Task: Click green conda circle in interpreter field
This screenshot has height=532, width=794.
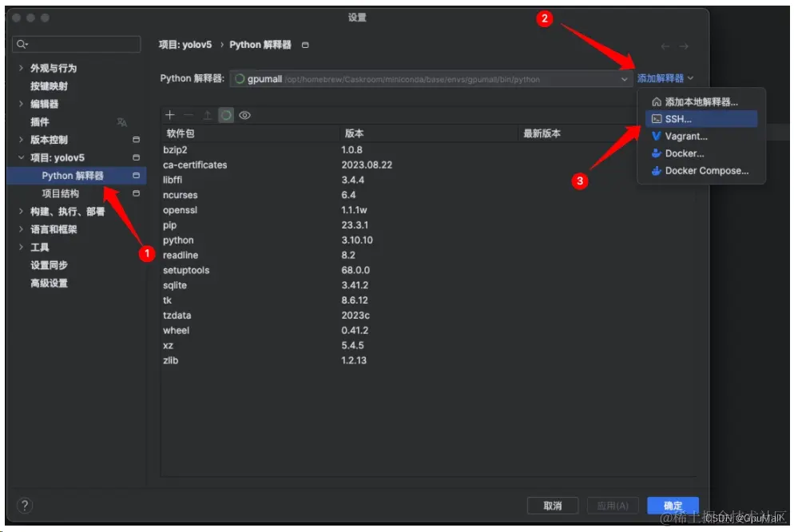Action: 240,79
